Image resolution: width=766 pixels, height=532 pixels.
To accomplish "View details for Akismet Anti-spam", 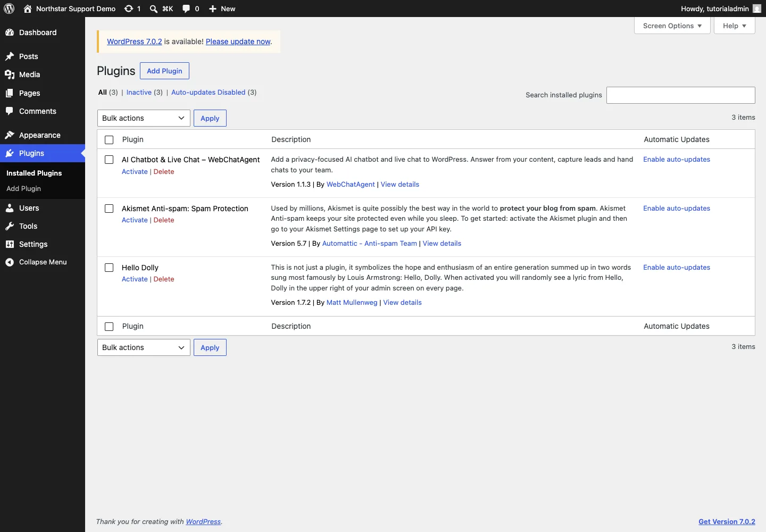I will [x=442, y=243].
